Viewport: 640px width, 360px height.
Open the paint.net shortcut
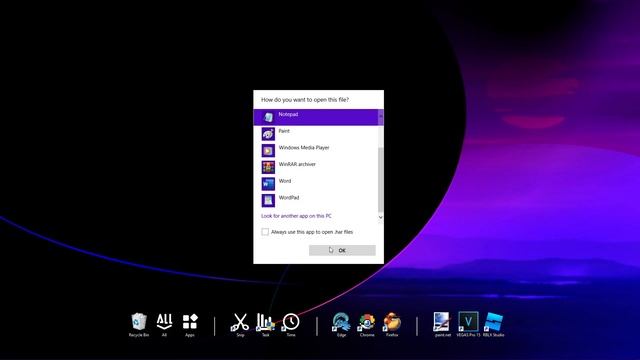[442, 325]
